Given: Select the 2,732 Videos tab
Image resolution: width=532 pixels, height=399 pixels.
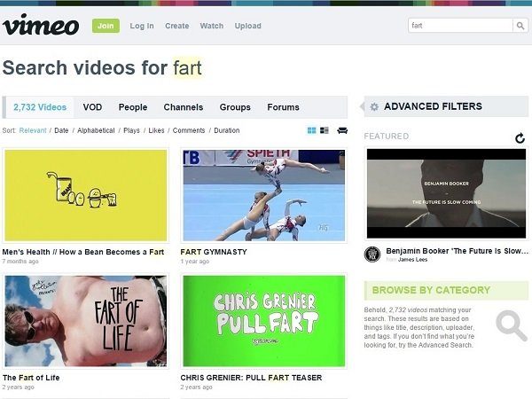Looking at the screenshot, I should [x=40, y=107].
